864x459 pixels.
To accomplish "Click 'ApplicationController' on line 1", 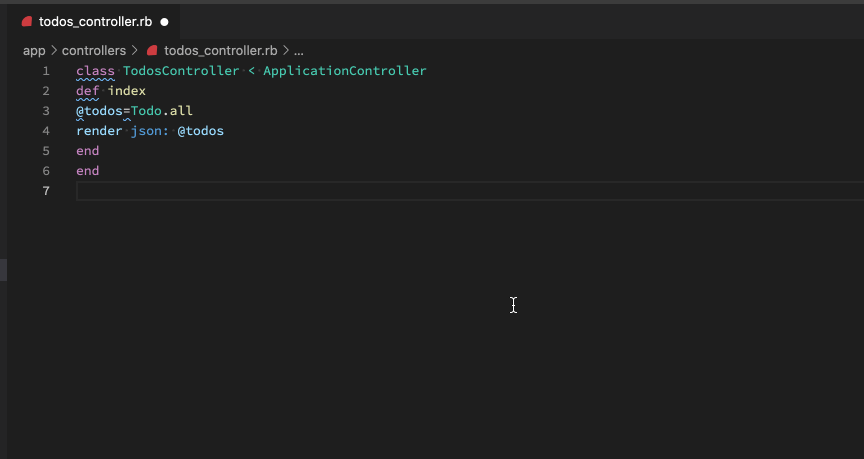I will tap(345, 71).
